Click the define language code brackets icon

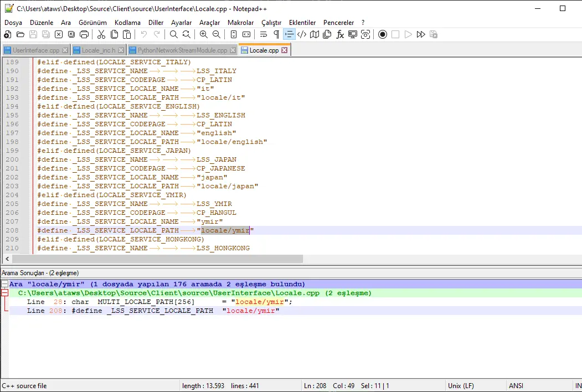pos(302,34)
